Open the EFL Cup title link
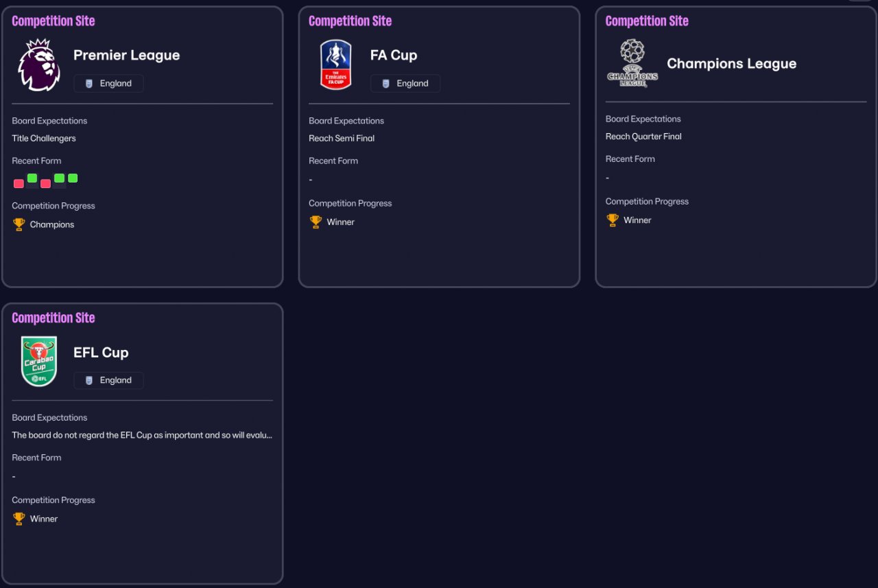878x588 pixels. [x=101, y=353]
